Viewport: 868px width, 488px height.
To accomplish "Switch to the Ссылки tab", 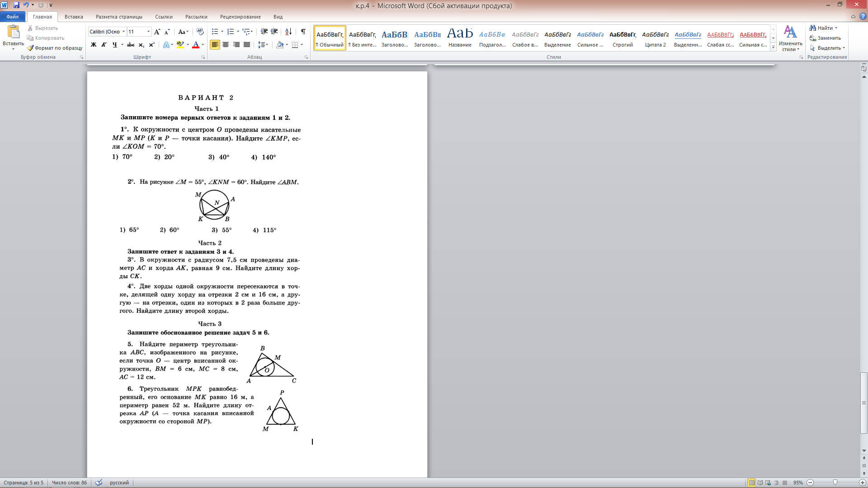I will click(x=164, y=17).
